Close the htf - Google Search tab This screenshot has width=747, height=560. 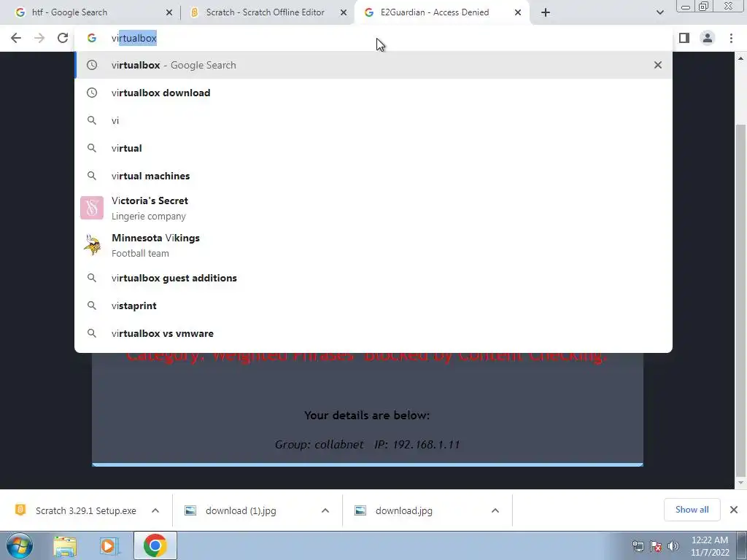pos(169,13)
